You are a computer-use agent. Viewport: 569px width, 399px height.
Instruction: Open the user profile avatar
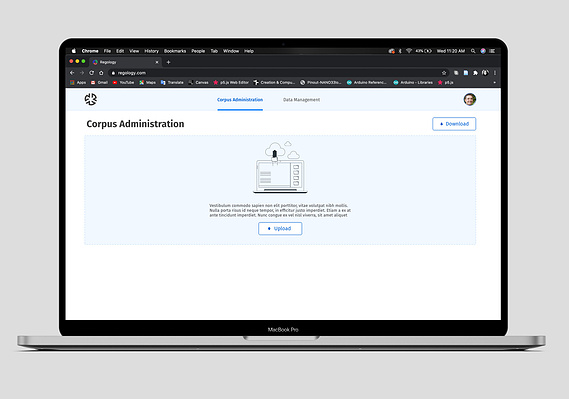[x=470, y=99]
